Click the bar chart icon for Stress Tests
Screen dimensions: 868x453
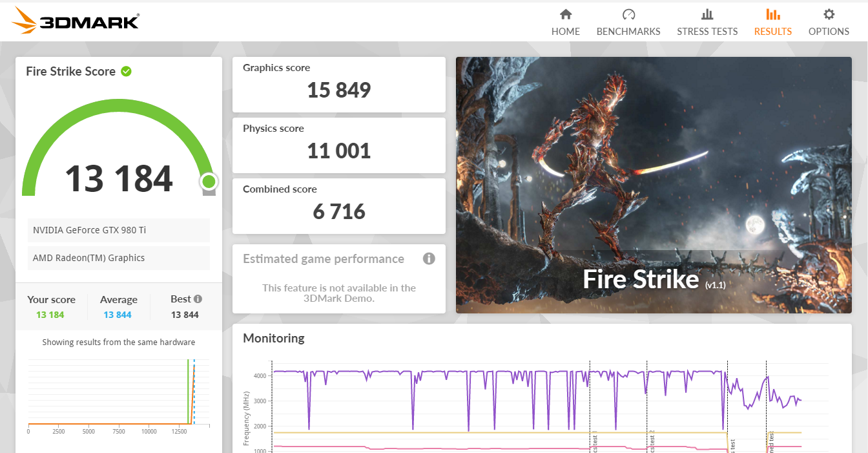pos(707,14)
